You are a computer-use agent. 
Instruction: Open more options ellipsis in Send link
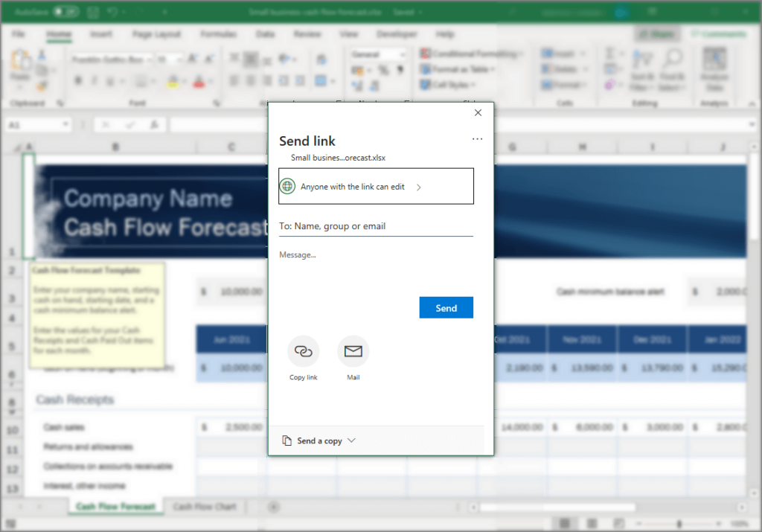click(x=477, y=139)
